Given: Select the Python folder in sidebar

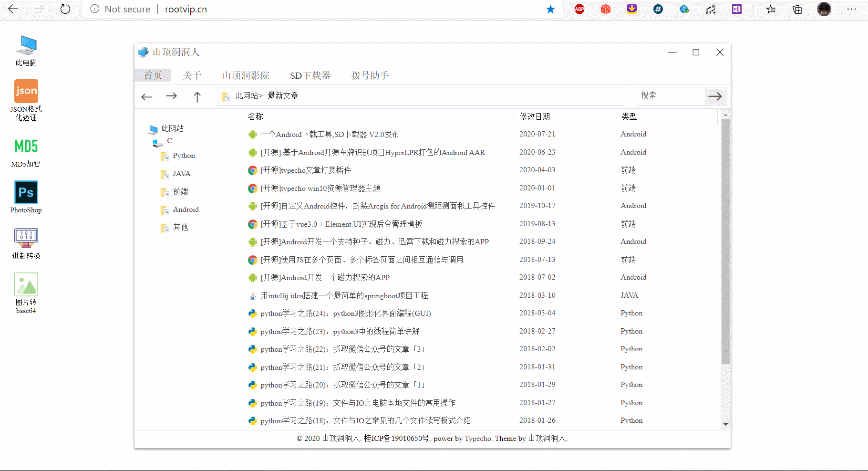Looking at the screenshot, I should coord(184,156).
